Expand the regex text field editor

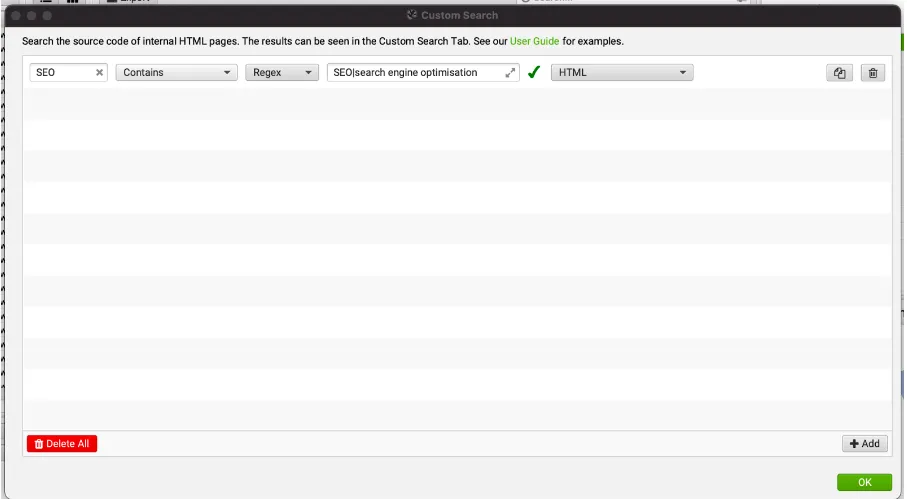pos(510,73)
